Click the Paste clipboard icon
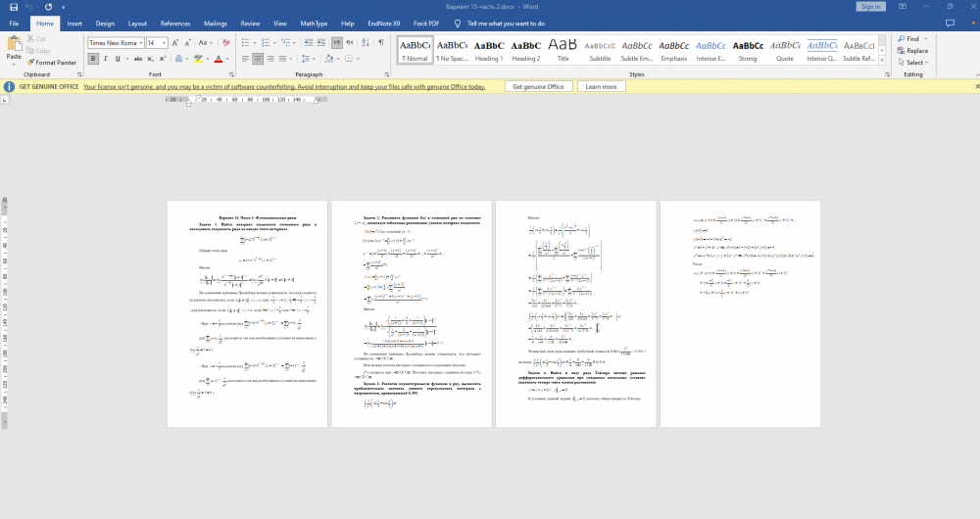The height and width of the screenshot is (519, 980). coord(14,44)
